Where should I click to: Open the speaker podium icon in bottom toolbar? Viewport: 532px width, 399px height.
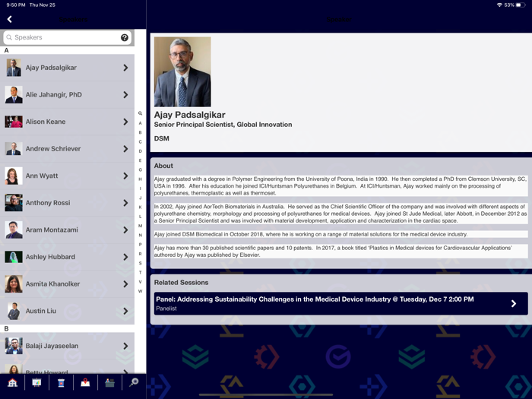[61, 382]
